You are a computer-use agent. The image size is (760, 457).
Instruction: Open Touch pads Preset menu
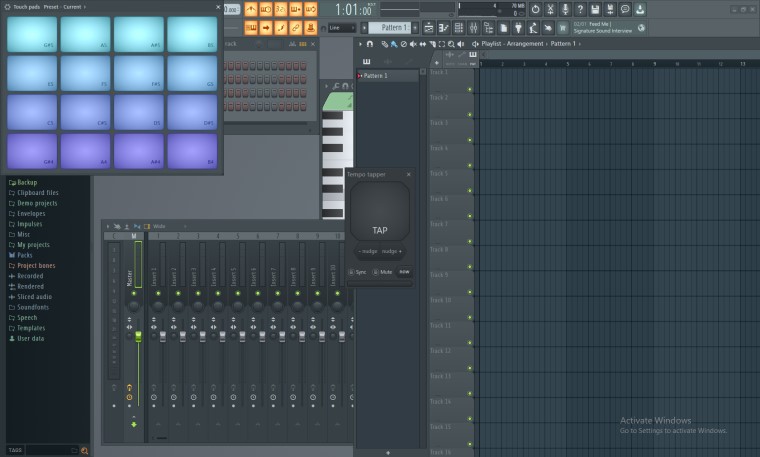51,7
